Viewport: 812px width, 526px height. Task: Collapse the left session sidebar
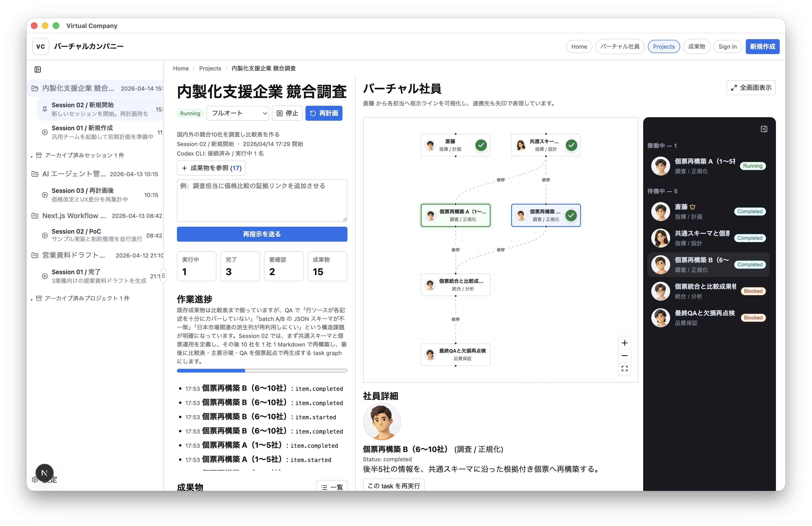click(x=38, y=69)
